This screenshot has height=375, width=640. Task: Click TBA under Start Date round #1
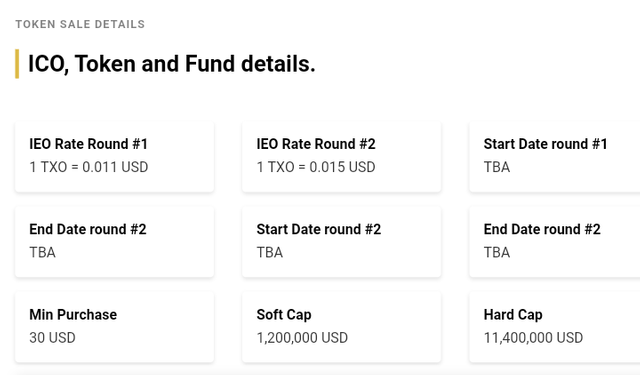click(497, 167)
